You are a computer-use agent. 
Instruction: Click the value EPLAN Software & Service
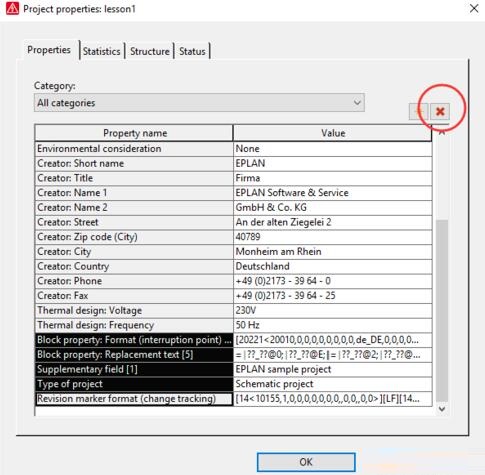click(x=332, y=193)
